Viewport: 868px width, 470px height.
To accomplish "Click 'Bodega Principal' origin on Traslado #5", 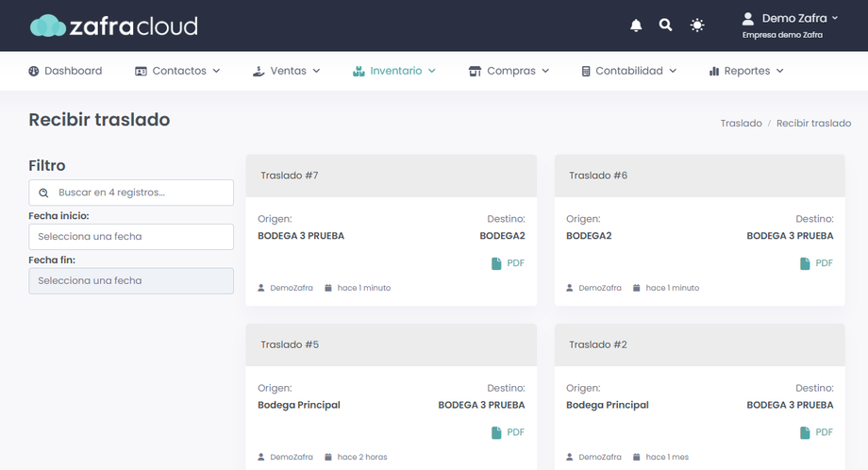I will tap(299, 405).
